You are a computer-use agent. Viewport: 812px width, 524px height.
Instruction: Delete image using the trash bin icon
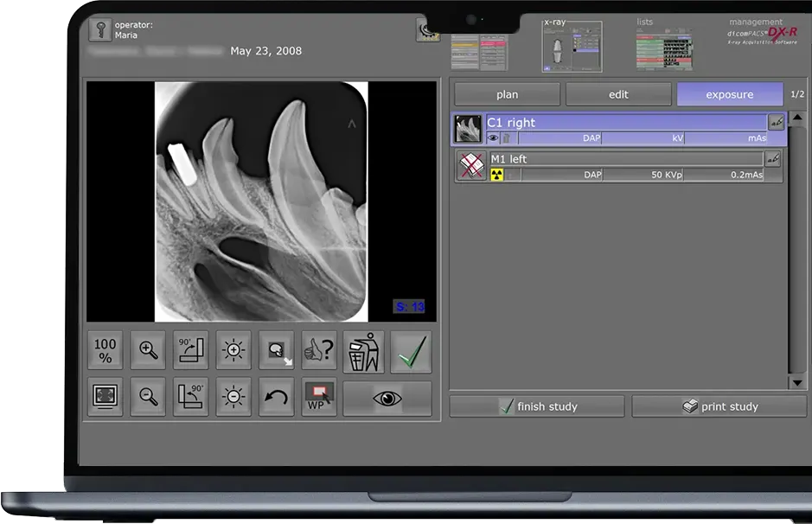(363, 351)
